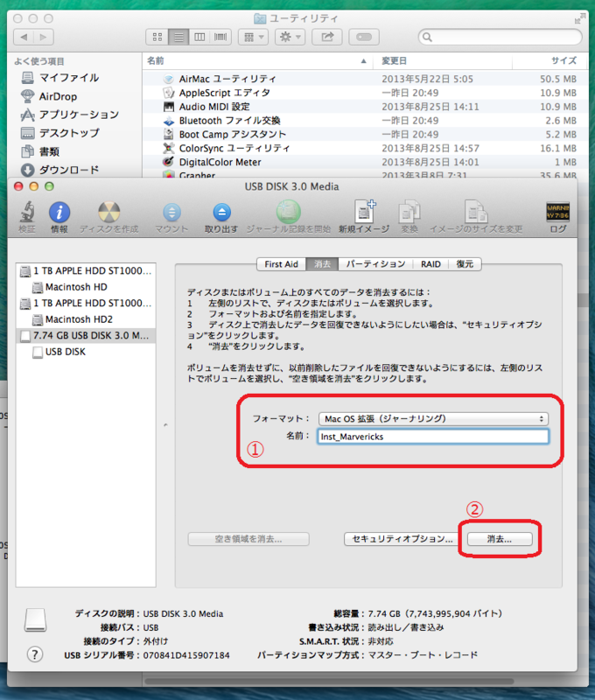
Task: Click the Finder forward arrow button
Action: tap(43, 37)
